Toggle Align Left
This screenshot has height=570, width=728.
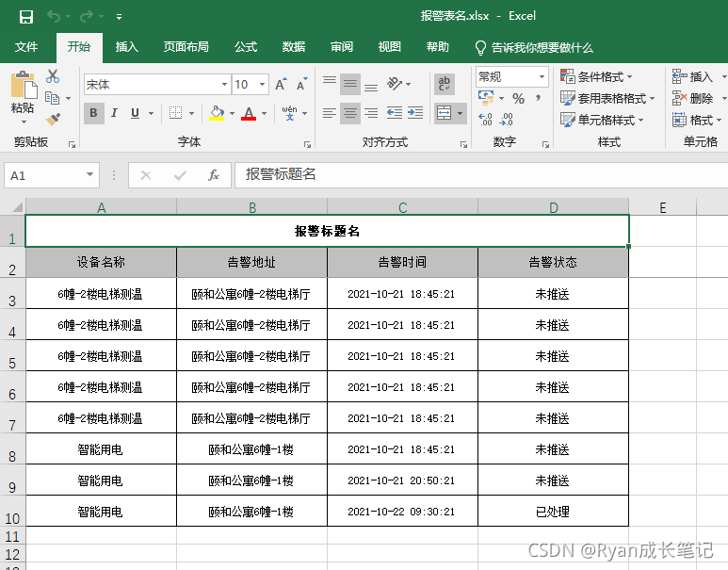click(x=330, y=113)
